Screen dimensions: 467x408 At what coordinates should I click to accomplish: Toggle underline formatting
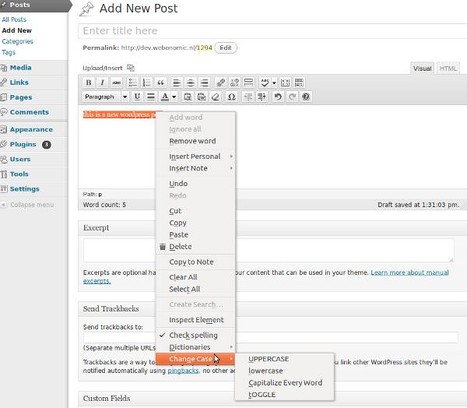(x=137, y=97)
